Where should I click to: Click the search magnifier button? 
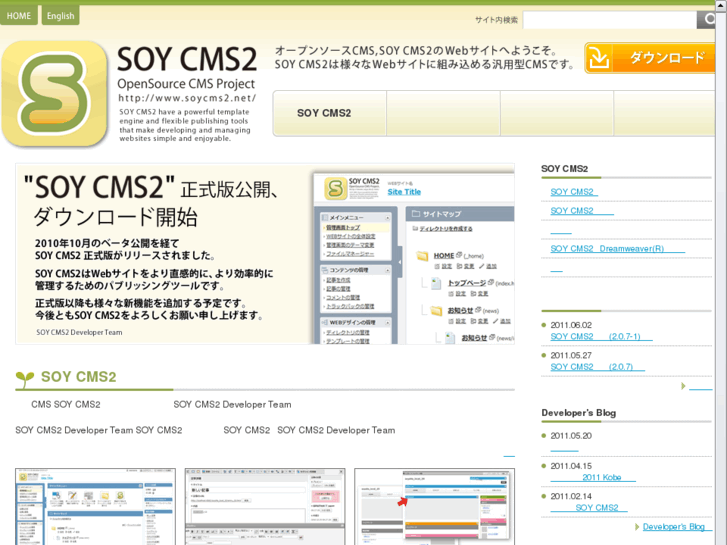(x=706, y=19)
